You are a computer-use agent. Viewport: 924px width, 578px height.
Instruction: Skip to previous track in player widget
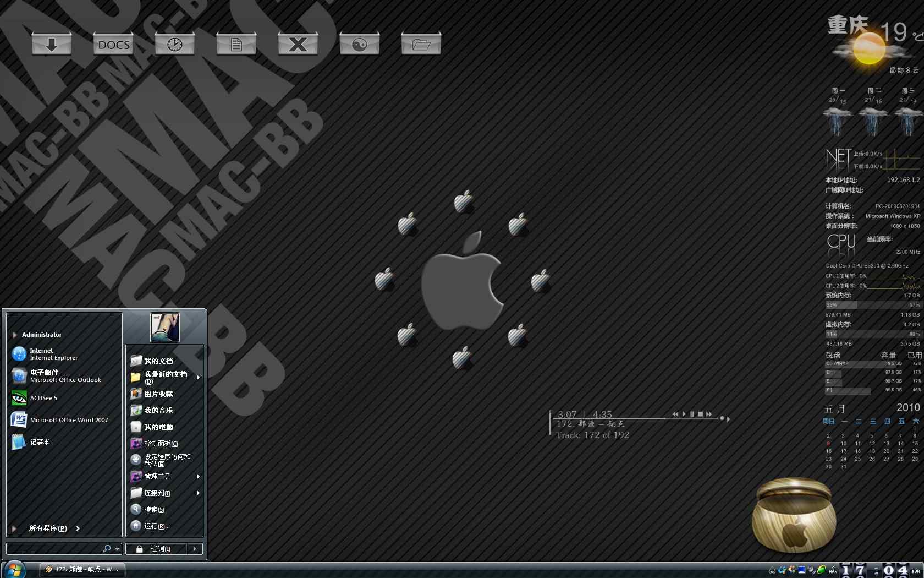click(675, 414)
